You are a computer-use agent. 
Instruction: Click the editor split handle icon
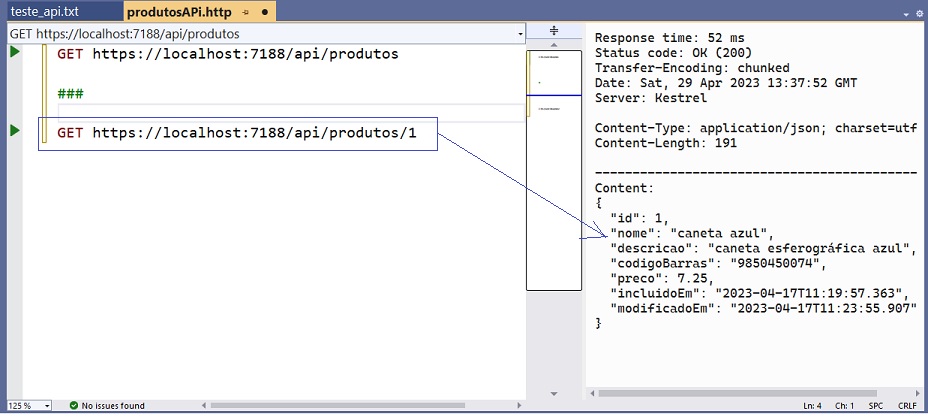pyautogui.click(x=554, y=31)
